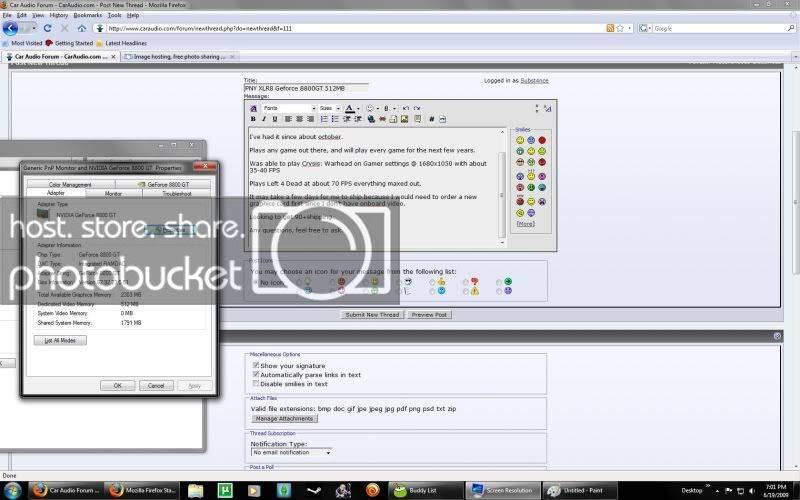The width and height of the screenshot is (800, 500).
Task: Toggle bold formatting in message editor
Action: [253, 119]
